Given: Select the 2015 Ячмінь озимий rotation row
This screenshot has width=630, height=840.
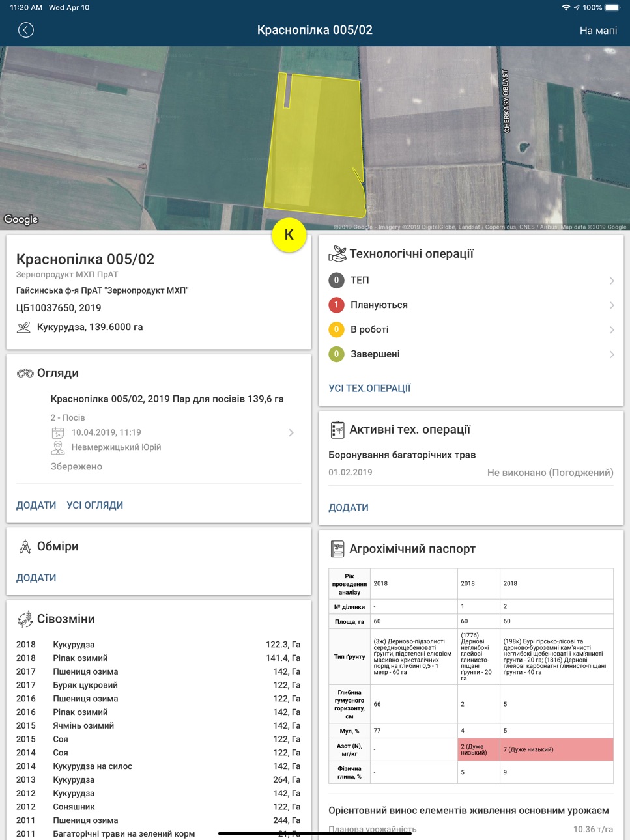Looking at the screenshot, I should [158, 725].
